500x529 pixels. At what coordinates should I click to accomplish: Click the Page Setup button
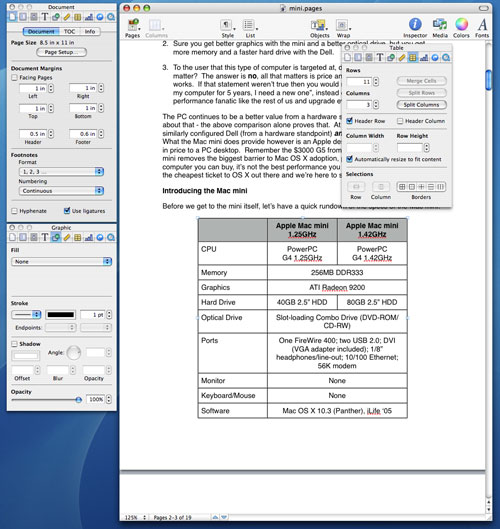(x=61, y=52)
